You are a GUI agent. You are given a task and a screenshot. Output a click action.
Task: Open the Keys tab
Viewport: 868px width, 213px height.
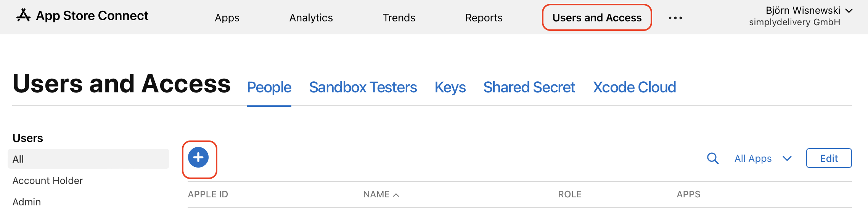(450, 87)
